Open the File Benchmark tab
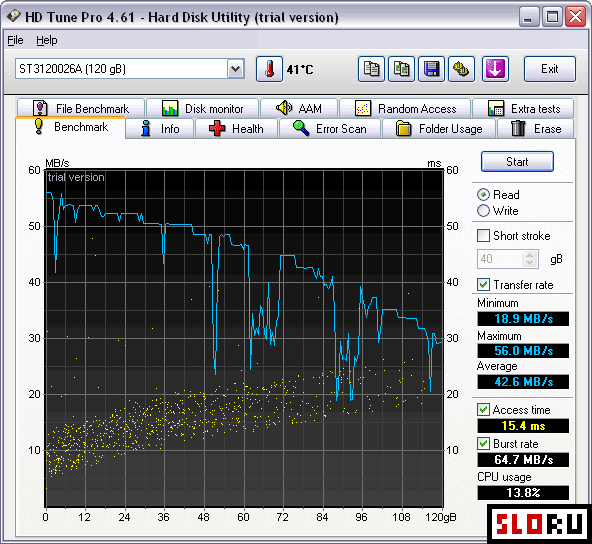592x544 pixels. 80,108
